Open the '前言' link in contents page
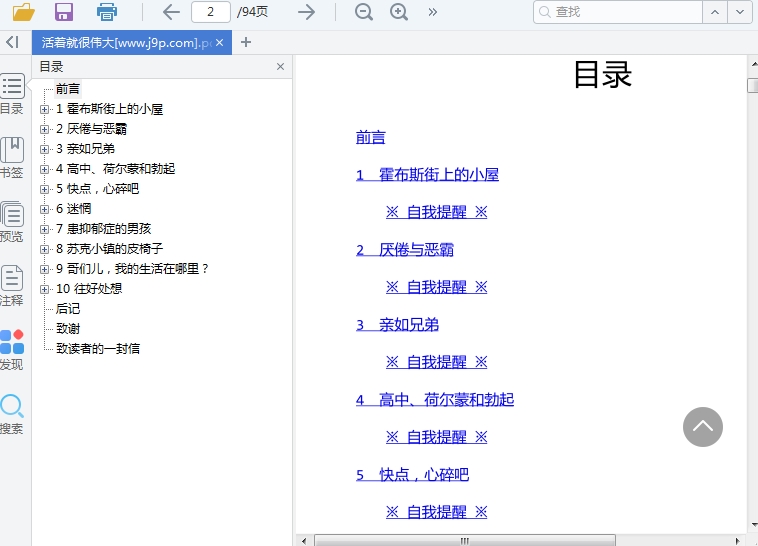This screenshot has width=758, height=546. pos(371,137)
